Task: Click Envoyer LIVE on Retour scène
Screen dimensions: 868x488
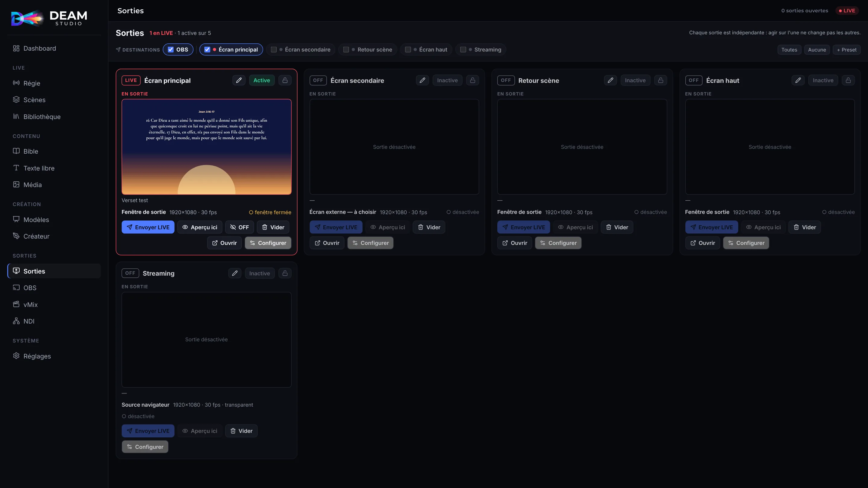Action: (x=524, y=227)
